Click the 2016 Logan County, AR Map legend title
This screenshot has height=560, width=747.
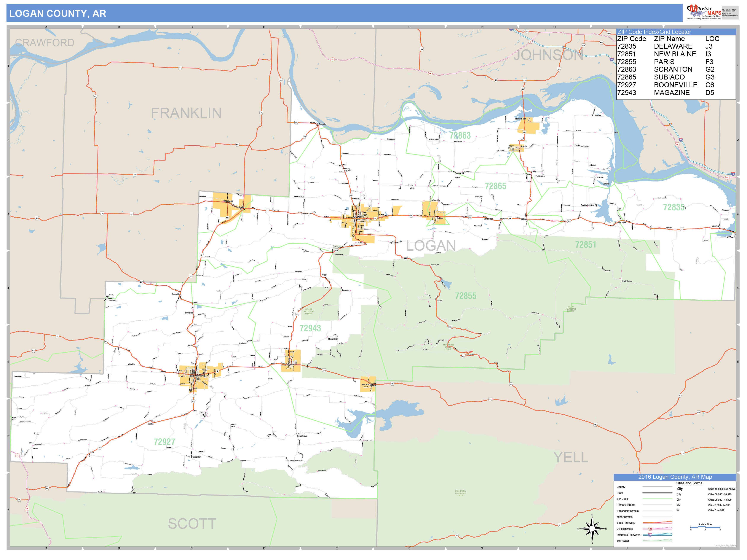point(675,477)
